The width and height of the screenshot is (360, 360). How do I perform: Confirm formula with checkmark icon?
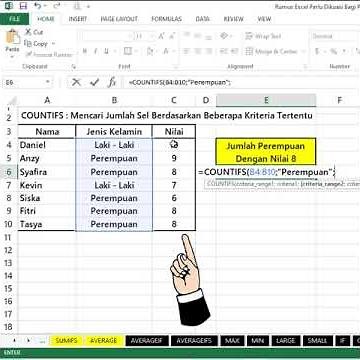click(x=94, y=82)
